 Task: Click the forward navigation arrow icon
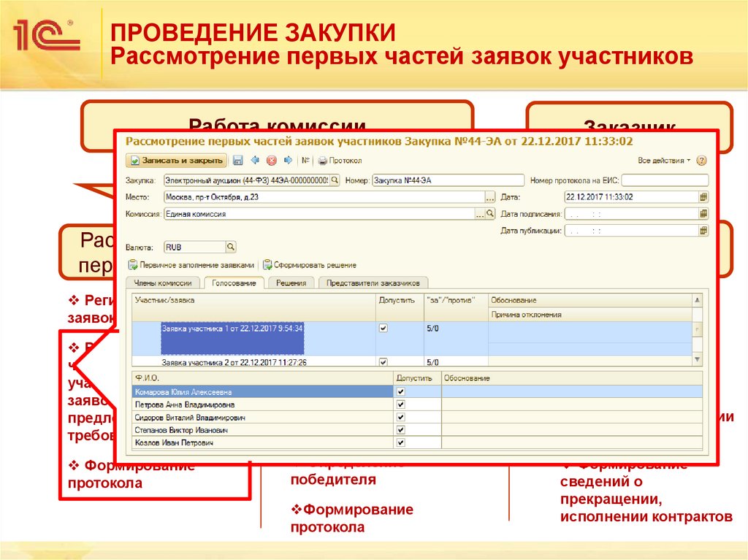click(289, 159)
